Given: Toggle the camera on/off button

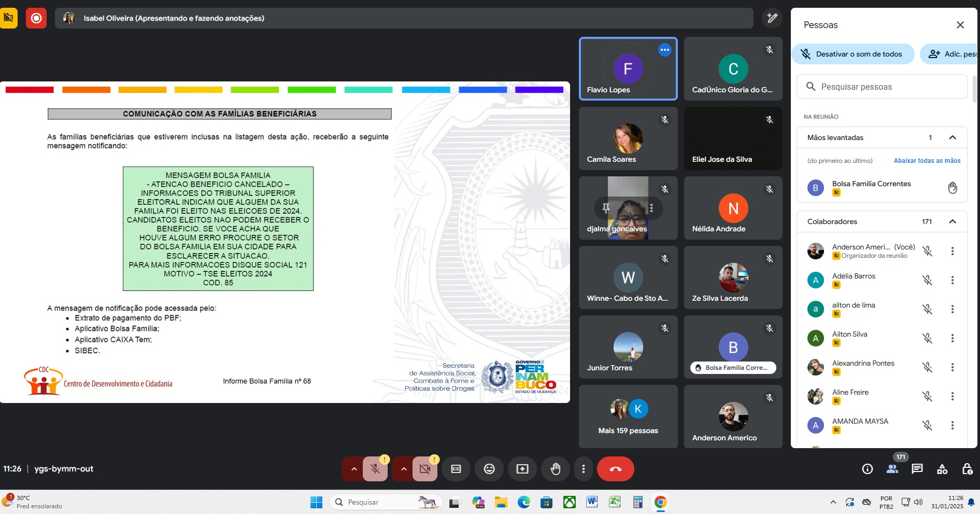Looking at the screenshot, I should click(425, 469).
